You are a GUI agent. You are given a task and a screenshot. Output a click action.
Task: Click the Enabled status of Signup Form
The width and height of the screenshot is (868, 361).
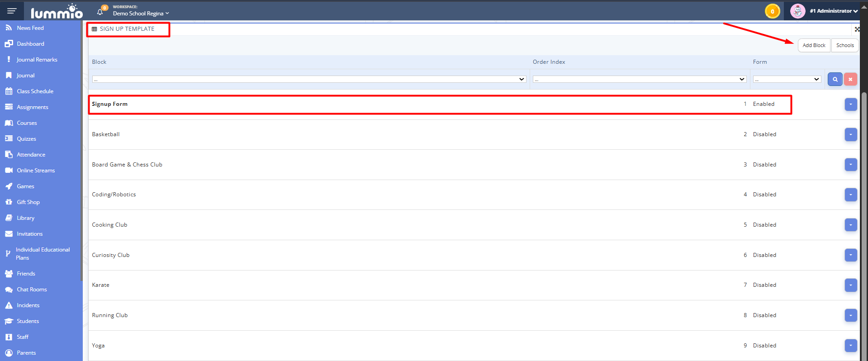[764, 104]
